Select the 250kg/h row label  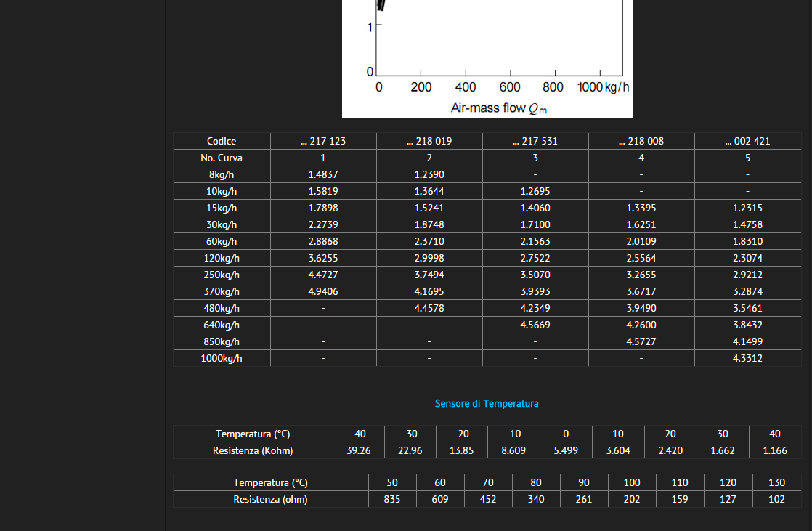pyautogui.click(x=221, y=275)
